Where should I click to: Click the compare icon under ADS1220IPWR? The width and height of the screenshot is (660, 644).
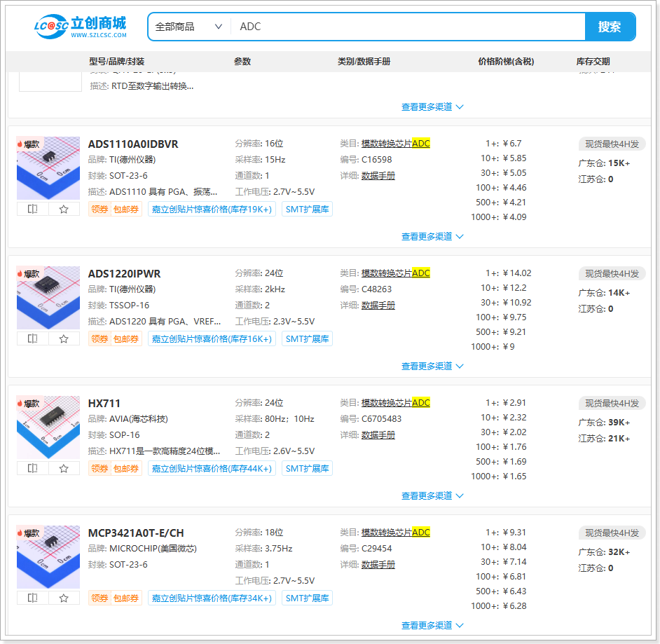(x=32, y=339)
